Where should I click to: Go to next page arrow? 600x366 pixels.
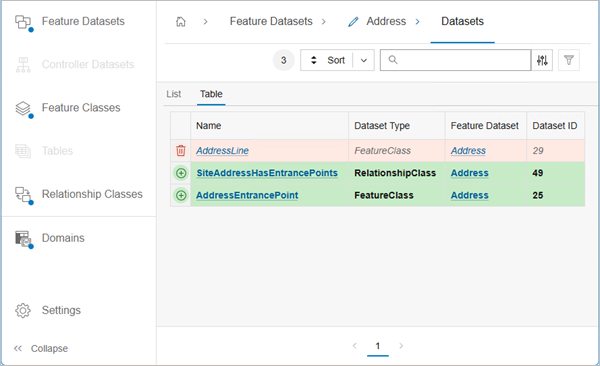[x=401, y=346]
